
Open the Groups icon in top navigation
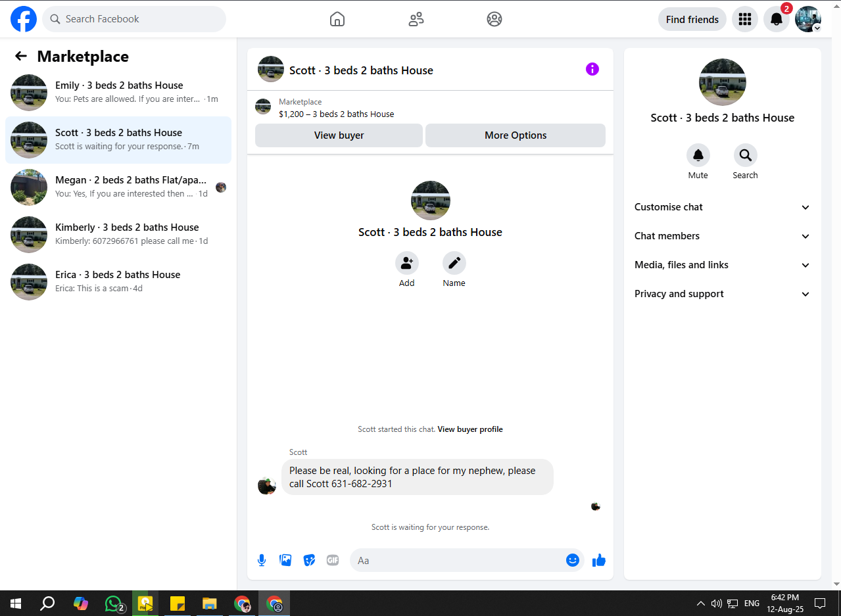pos(494,19)
